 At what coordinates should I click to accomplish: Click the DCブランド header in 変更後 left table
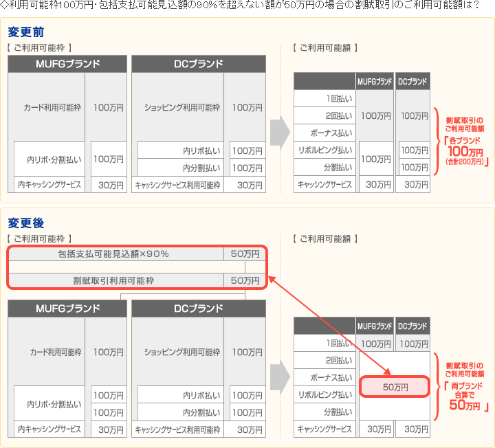click(x=198, y=309)
